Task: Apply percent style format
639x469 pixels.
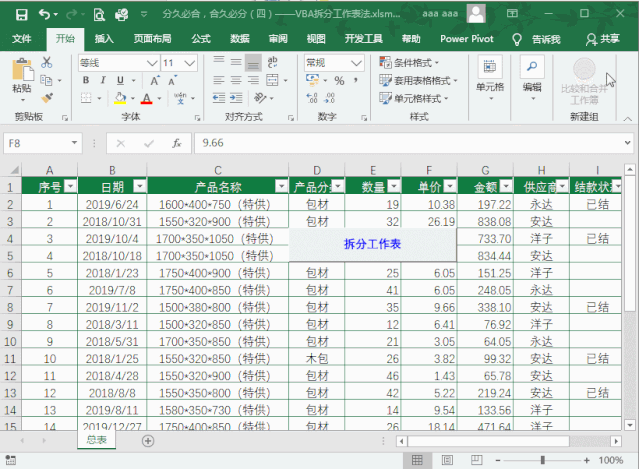Action: (339, 81)
